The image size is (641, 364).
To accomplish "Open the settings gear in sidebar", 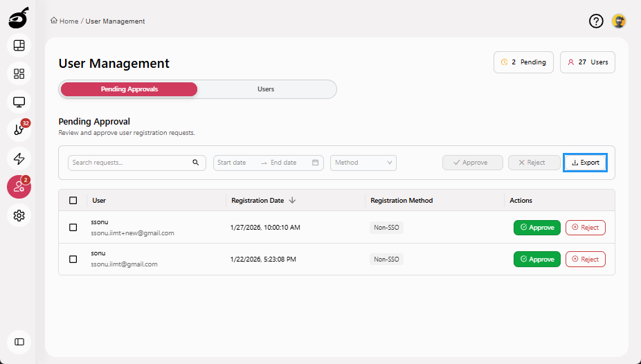I will (19, 215).
